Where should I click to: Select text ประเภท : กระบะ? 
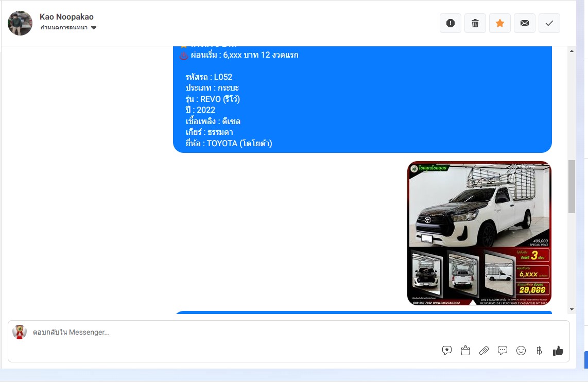click(212, 88)
